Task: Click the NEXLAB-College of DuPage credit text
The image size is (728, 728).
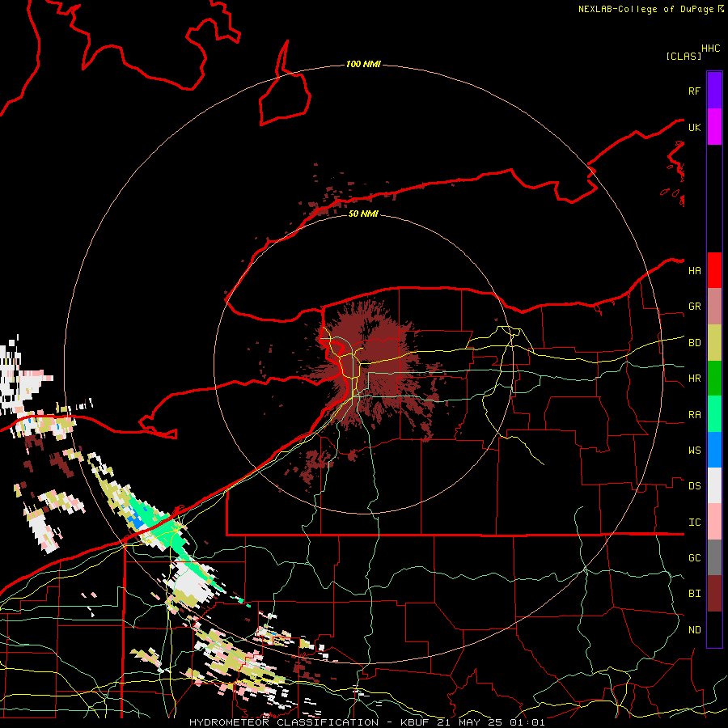Action: (x=645, y=9)
